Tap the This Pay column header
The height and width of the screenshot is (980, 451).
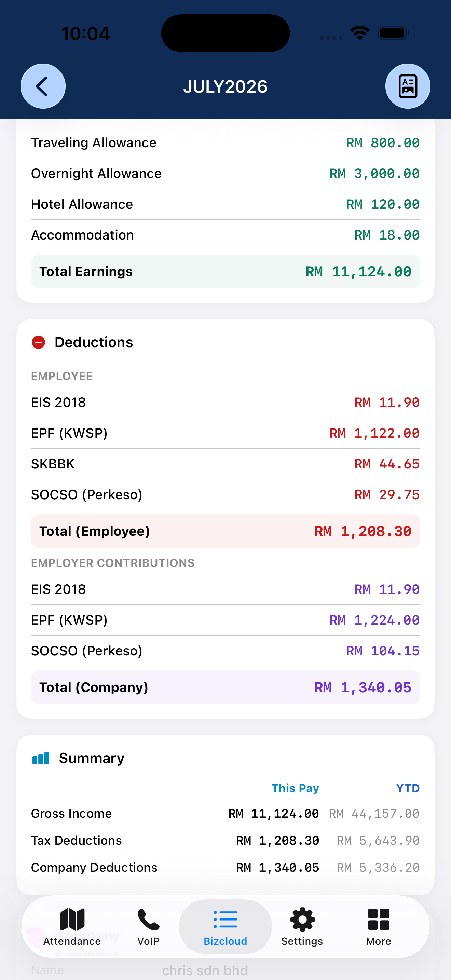tap(295, 788)
